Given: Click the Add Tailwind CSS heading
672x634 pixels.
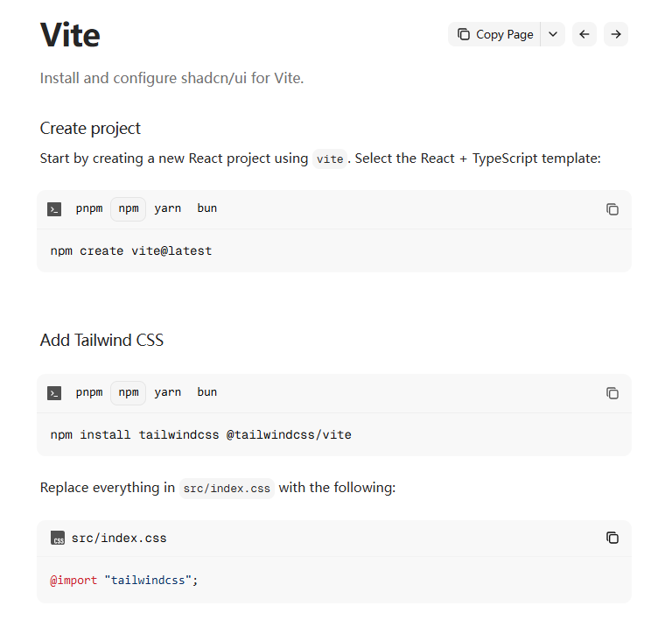Looking at the screenshot, I should point(101,340).
